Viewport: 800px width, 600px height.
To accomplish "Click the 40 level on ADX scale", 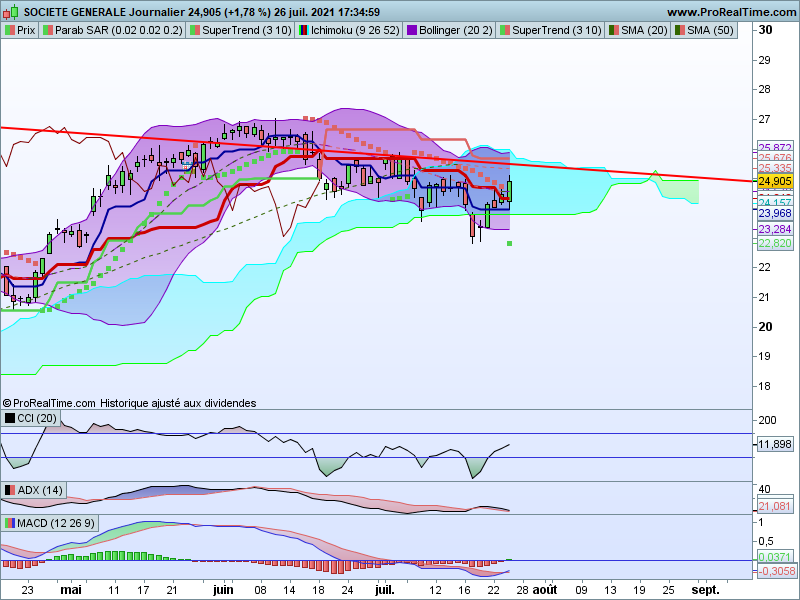I will pos(765,489).
